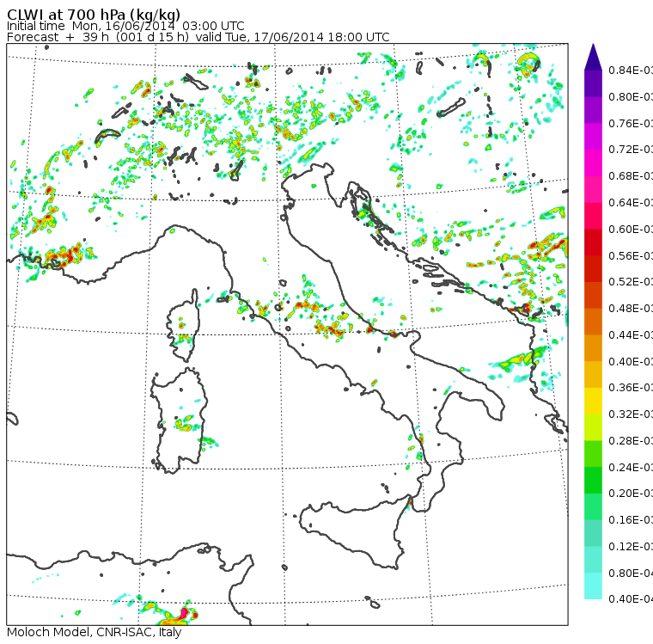The height and width of the screenshot is (644, 653).
Task: Click inside the Sicily island outline
Action: 354,531
